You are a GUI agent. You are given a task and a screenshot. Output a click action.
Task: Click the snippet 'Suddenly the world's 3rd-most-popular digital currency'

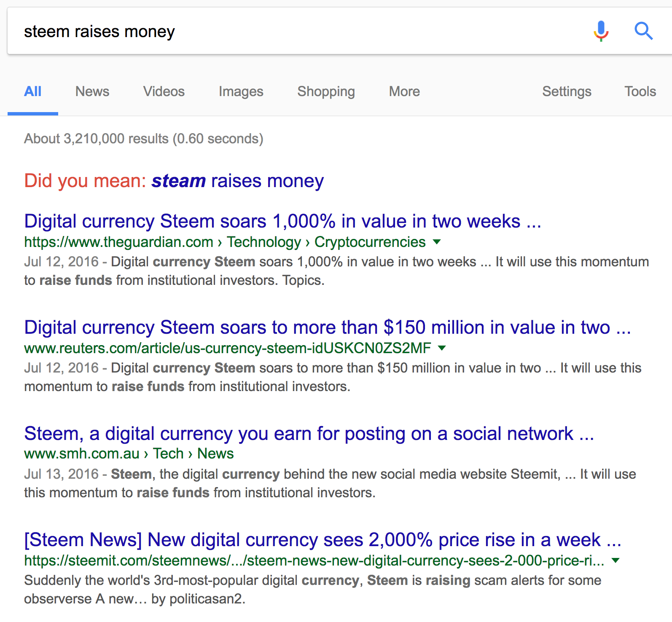tap(313, 590)
